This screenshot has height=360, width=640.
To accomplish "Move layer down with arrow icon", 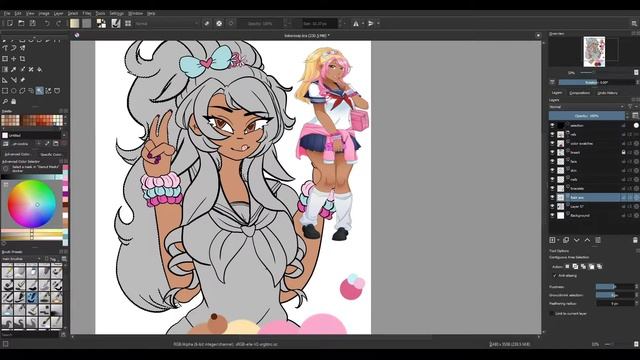I will point(576,240).
